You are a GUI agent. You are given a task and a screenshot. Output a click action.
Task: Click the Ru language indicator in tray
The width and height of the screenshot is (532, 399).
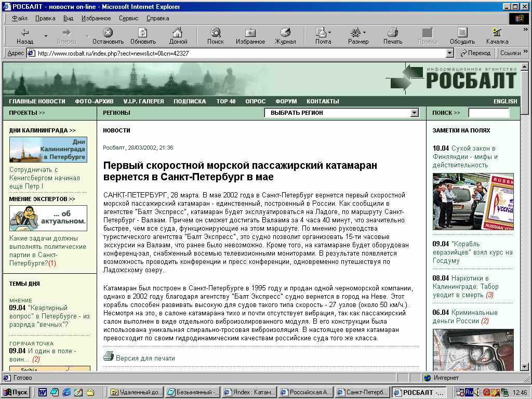tap(469, 392)
